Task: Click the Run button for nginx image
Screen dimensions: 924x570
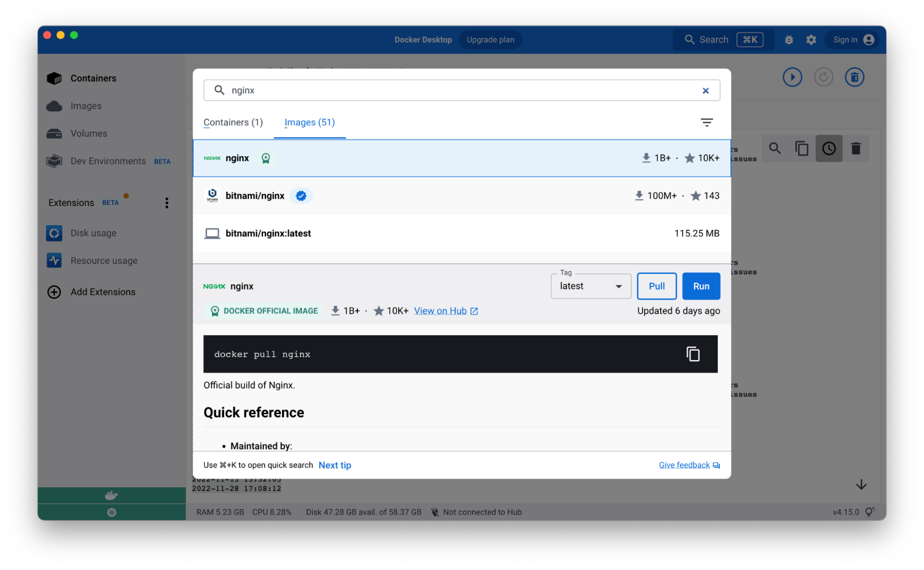Action: tap(701, 286)
